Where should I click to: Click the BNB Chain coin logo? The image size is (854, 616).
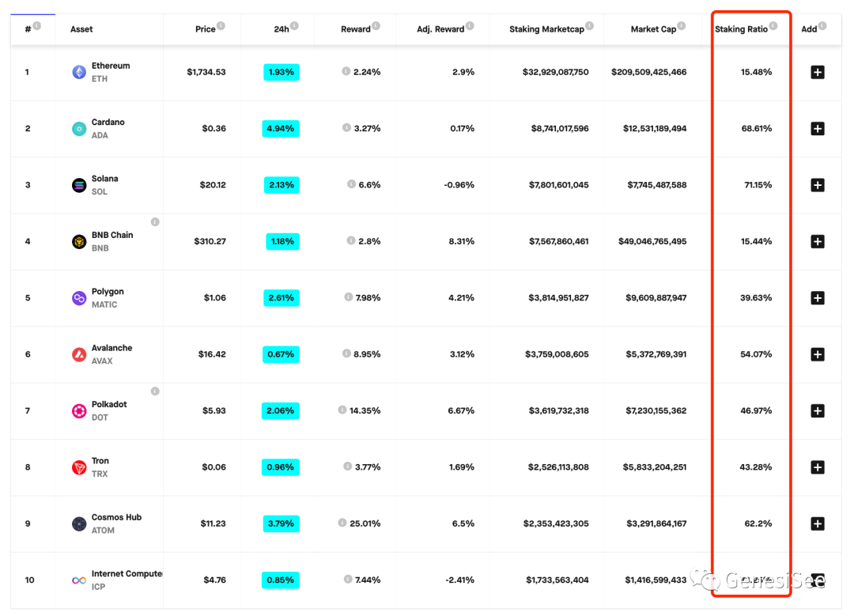(x=79, y=241)
